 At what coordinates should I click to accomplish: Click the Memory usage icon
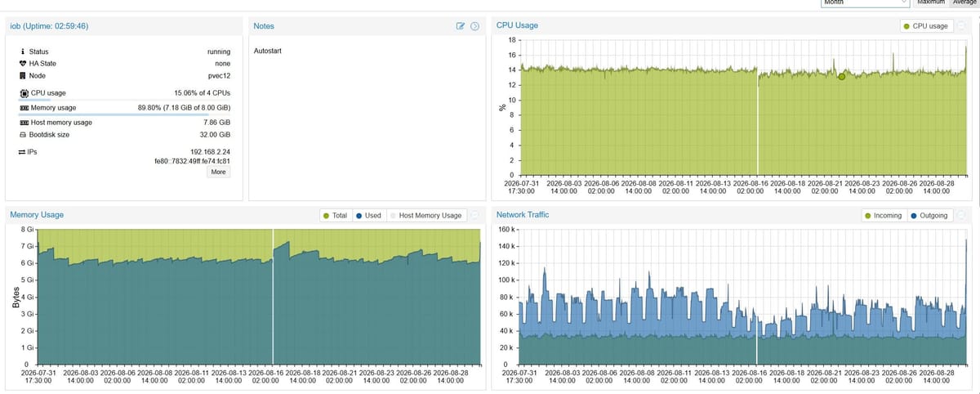point(24,108)
